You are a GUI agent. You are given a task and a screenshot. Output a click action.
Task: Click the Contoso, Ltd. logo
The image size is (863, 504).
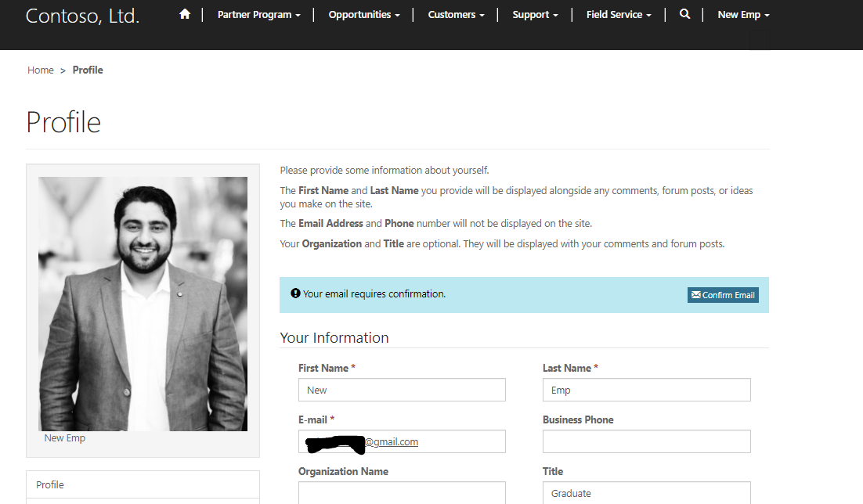pyautogui.click(x=82, y=16)
